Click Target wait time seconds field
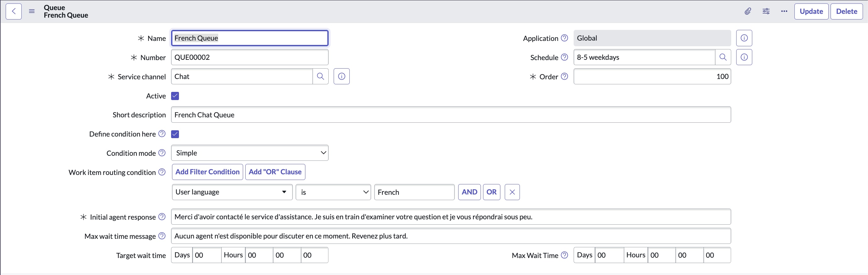Screen dimensions: 868x275 coord(314,255)
